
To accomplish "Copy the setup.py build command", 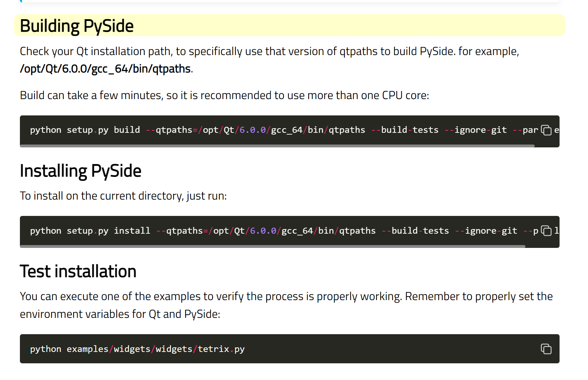I will pyautogui.click(x=546, y=130).
